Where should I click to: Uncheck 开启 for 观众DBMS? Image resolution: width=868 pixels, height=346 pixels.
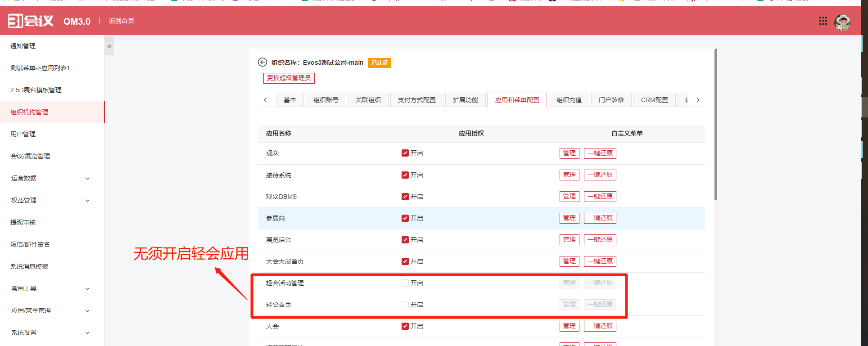[405, 197]
